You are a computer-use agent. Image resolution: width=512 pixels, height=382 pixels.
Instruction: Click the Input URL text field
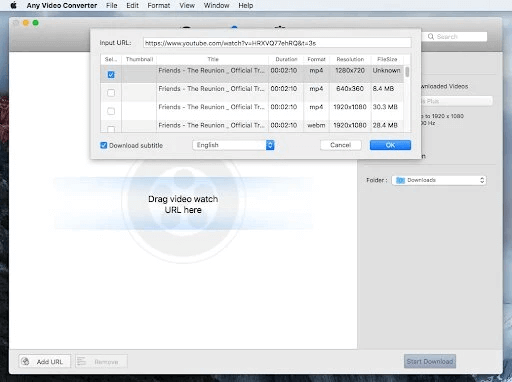point(277,43)
